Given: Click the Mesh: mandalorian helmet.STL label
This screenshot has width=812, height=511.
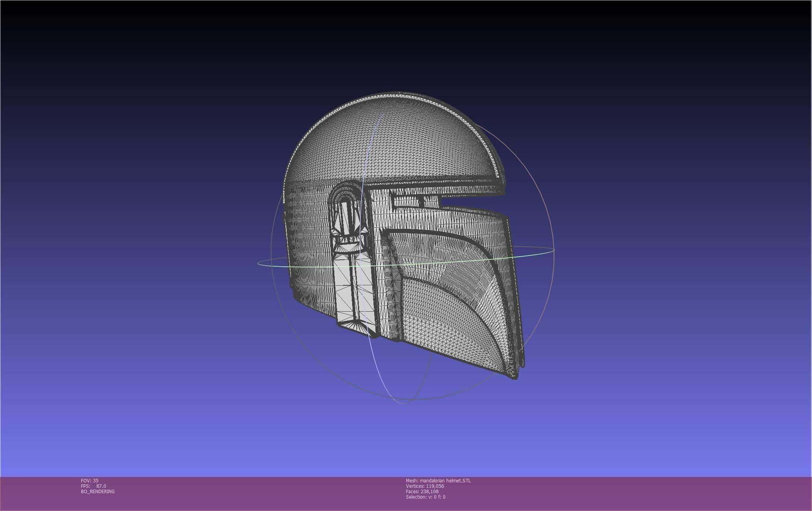Looking at the screenshot, I should (x=438, y=480).
